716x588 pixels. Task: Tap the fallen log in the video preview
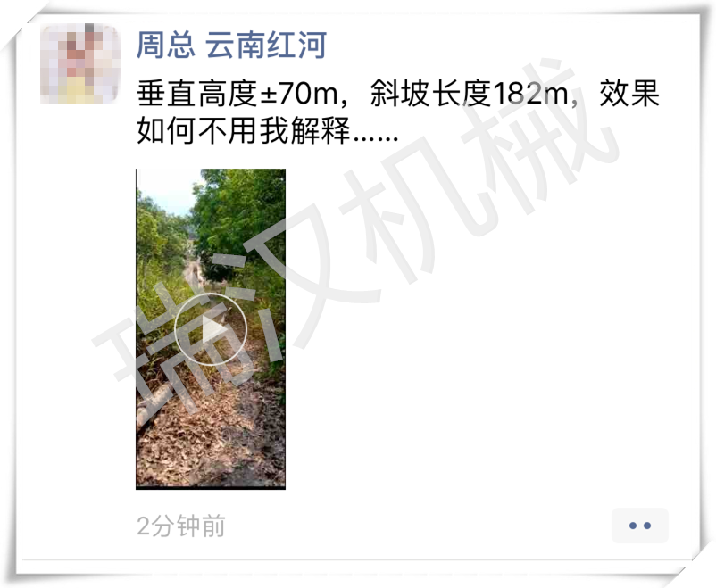point(153,406)
